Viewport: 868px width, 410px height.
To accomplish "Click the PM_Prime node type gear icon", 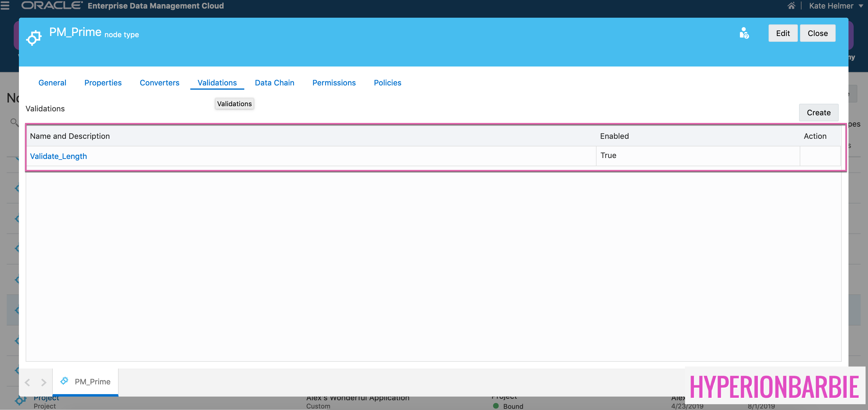I will coord(33,38).
